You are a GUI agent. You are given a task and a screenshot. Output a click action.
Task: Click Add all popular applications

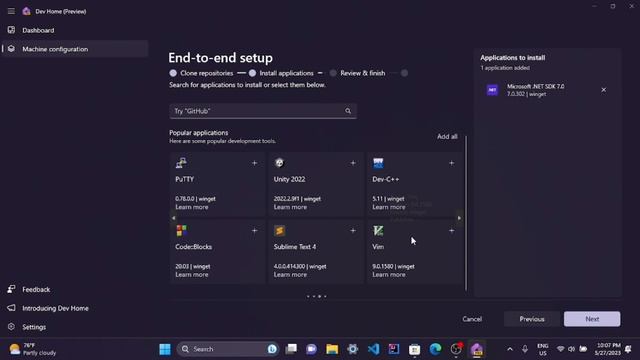[x=447, y=136]
